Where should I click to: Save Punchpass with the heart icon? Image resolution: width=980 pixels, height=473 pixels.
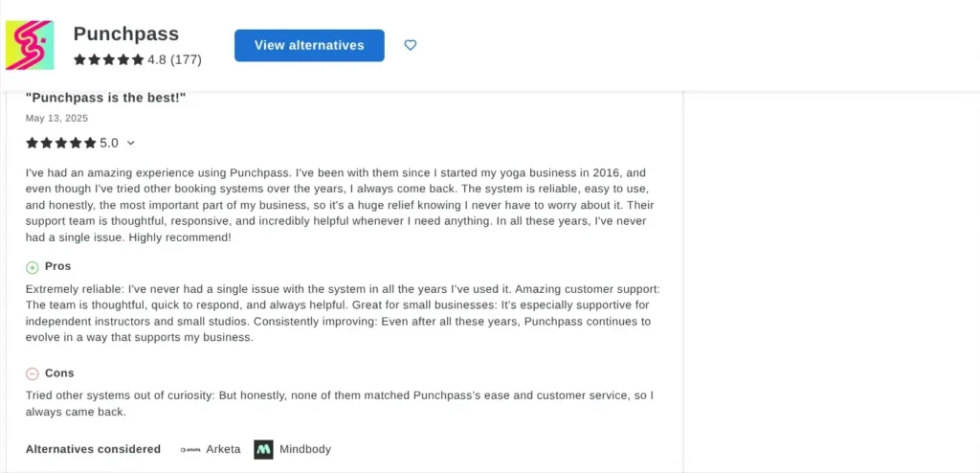tap(411, 45)
